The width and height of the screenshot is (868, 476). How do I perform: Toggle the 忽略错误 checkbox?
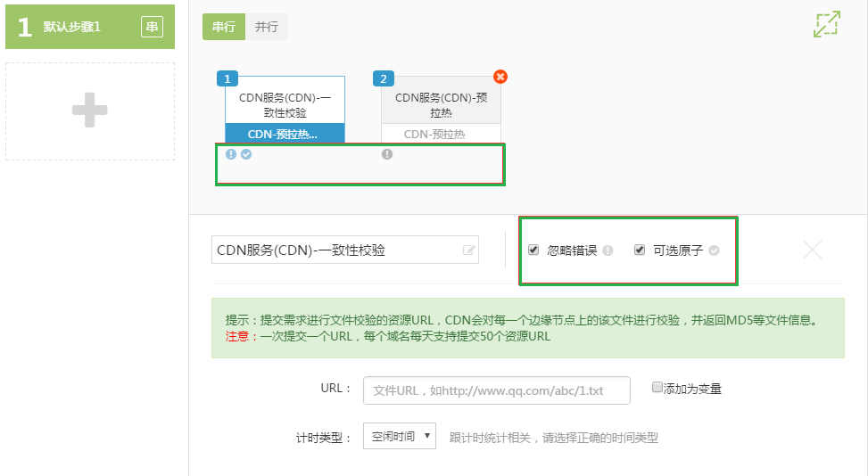coord(533,250)
